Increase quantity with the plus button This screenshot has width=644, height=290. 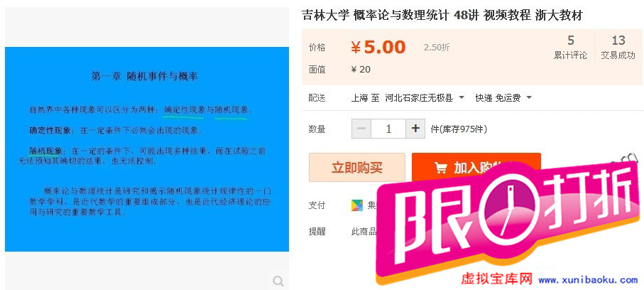[415, 129]
